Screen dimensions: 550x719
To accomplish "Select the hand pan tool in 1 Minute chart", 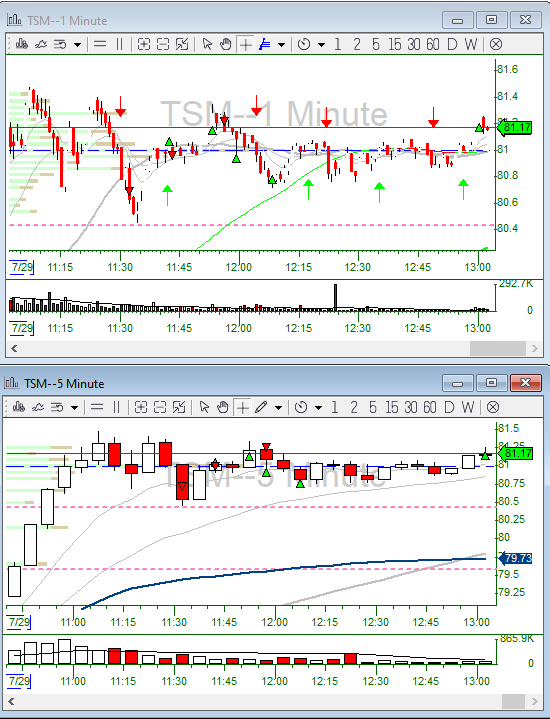I will pyautogui.click(x=226, y=44).
